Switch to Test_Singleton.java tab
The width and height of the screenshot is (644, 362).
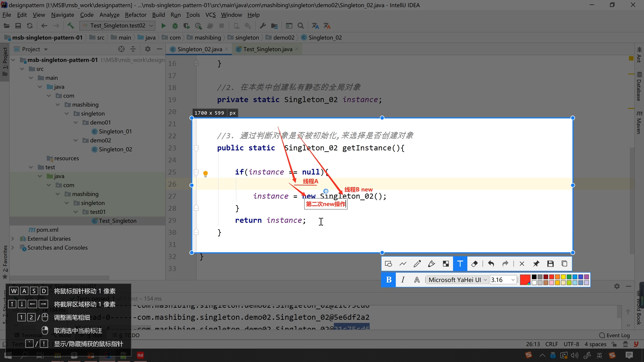pos(267,49)
